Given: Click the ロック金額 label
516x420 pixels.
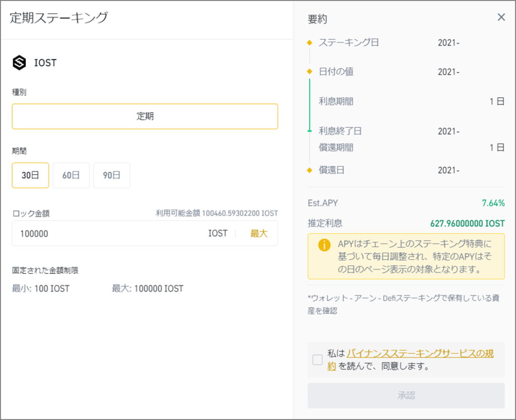Looking at the screenshot, I should (31, 214).
